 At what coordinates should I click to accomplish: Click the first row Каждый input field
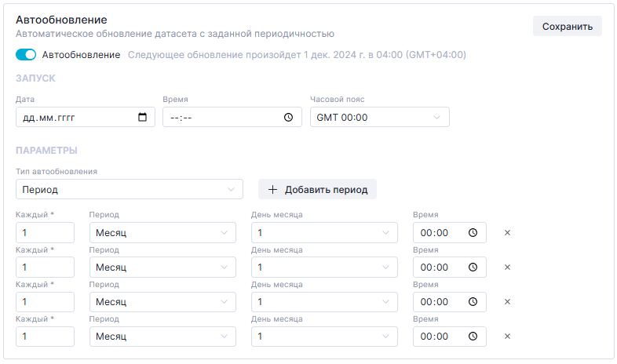(x=45, y=233)
